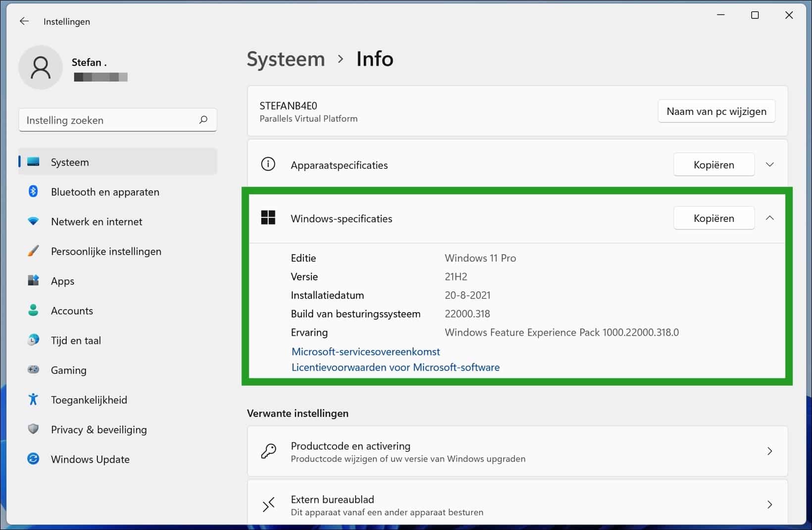Click Naam van pc wijzigen button
812x530 pixels.
[716, 111]
